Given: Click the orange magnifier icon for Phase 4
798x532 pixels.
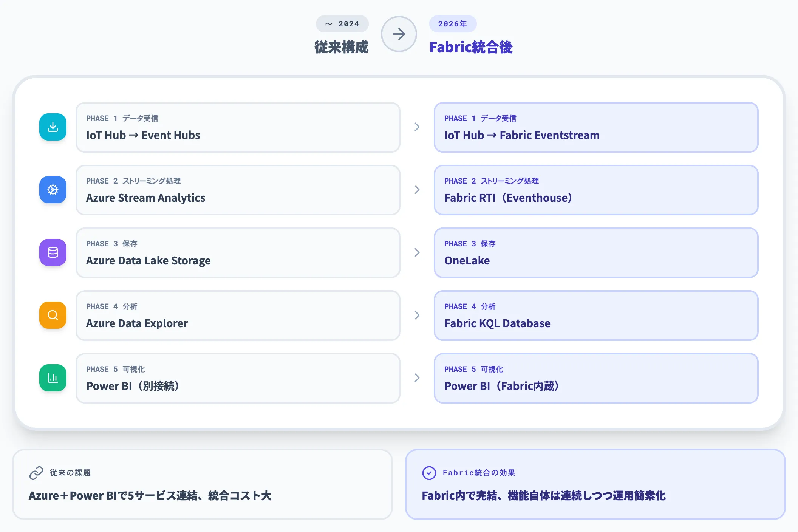Looking at the screenshot, I should pyautogui.click(x=53, y=315).
